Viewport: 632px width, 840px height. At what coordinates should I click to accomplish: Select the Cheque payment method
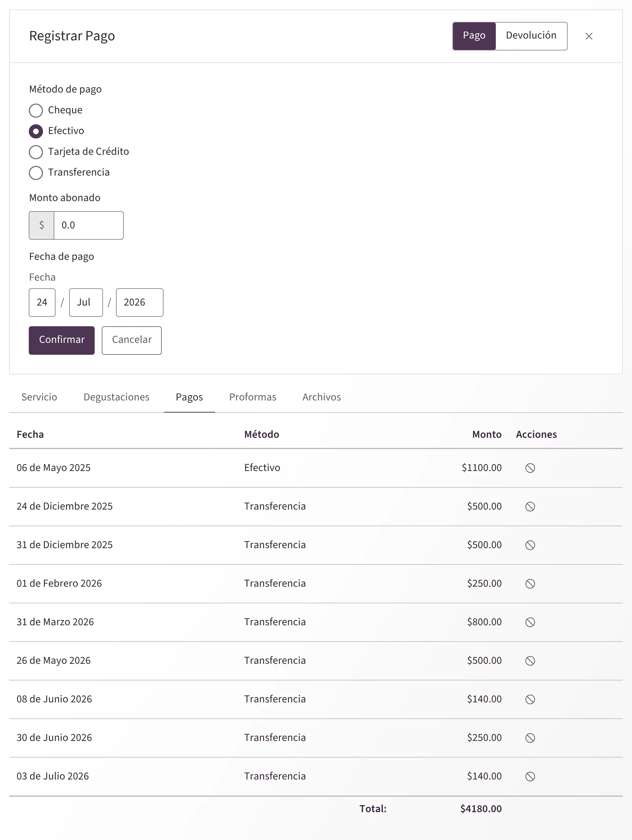pos(36,111)
